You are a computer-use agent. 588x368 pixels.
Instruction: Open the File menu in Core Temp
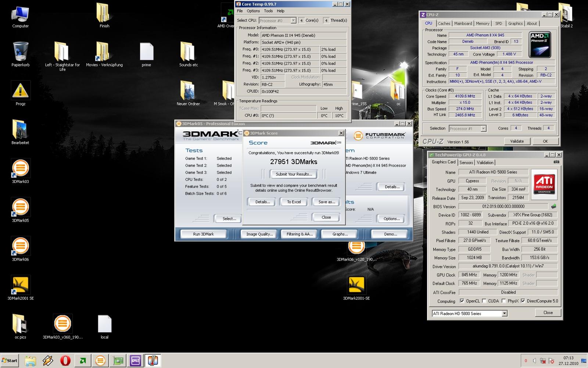(x=240, y=11)
